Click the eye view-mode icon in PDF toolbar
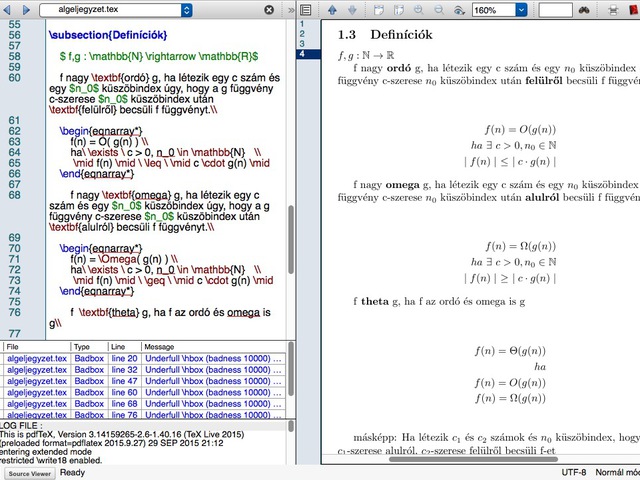This screenshot has width=640, height=480. coord(459,10)
